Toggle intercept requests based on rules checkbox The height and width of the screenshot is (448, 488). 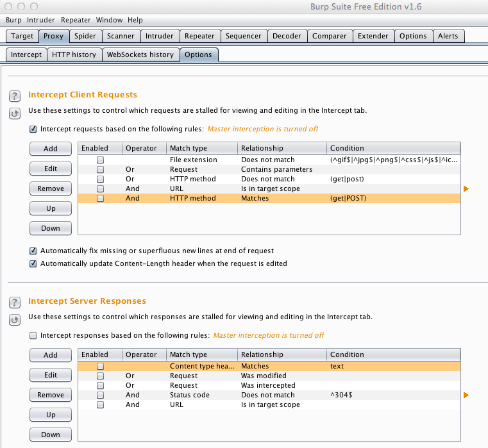click(x=33, y=129)
